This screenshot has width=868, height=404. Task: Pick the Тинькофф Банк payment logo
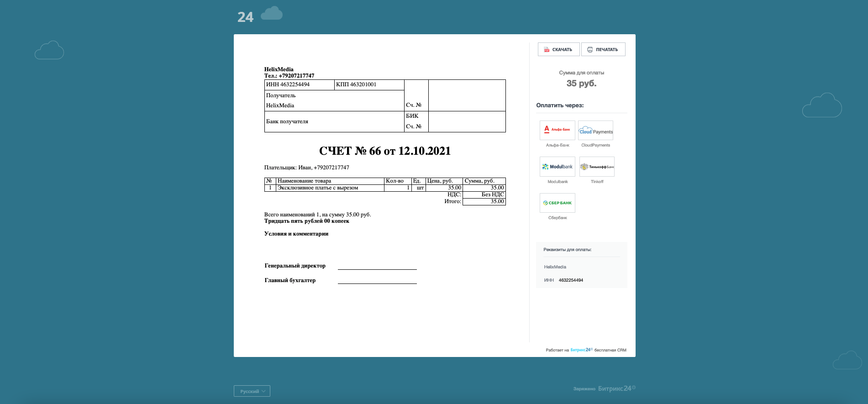point(597,167)
